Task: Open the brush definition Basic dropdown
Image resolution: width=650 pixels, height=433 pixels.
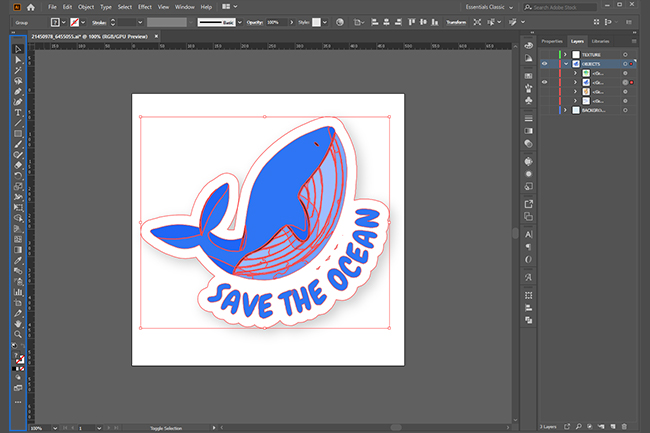Action: coord(240,22)
